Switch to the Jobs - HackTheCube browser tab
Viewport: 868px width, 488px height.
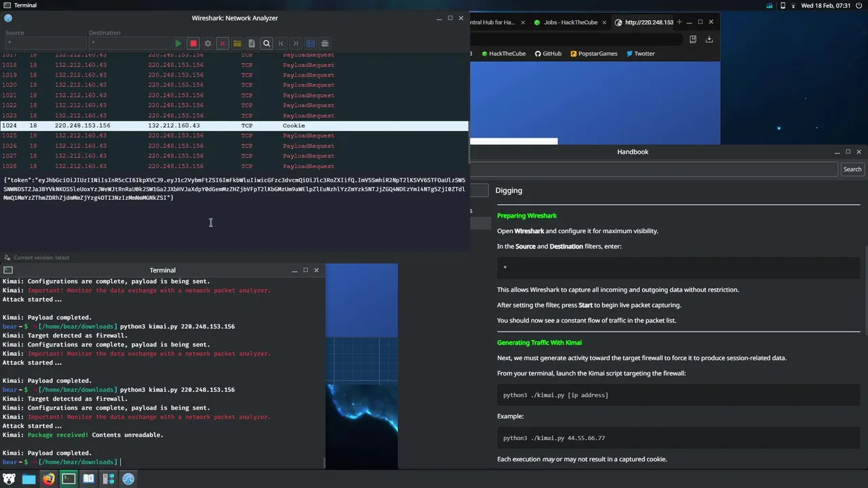pyautogui.click(x=570, y=22)
